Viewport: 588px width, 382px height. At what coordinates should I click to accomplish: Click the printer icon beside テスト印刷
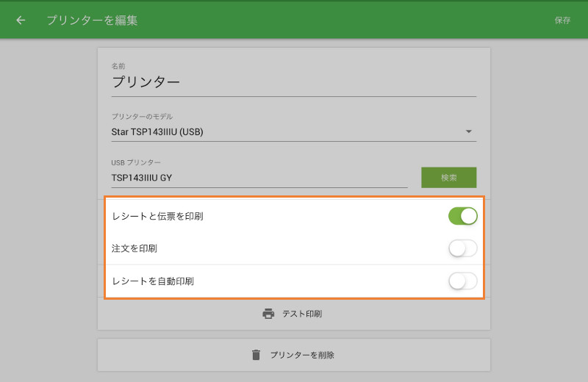[x=268, y=314]
